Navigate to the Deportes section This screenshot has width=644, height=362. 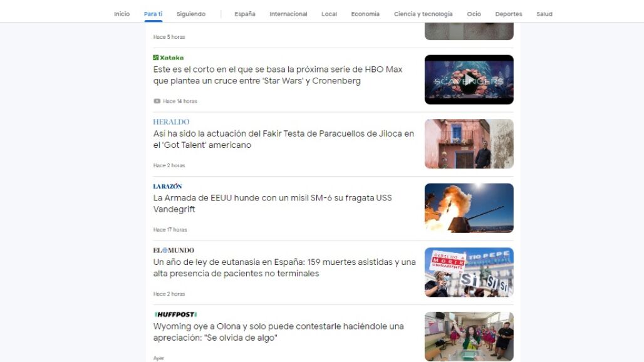click(x=508, y=14)
